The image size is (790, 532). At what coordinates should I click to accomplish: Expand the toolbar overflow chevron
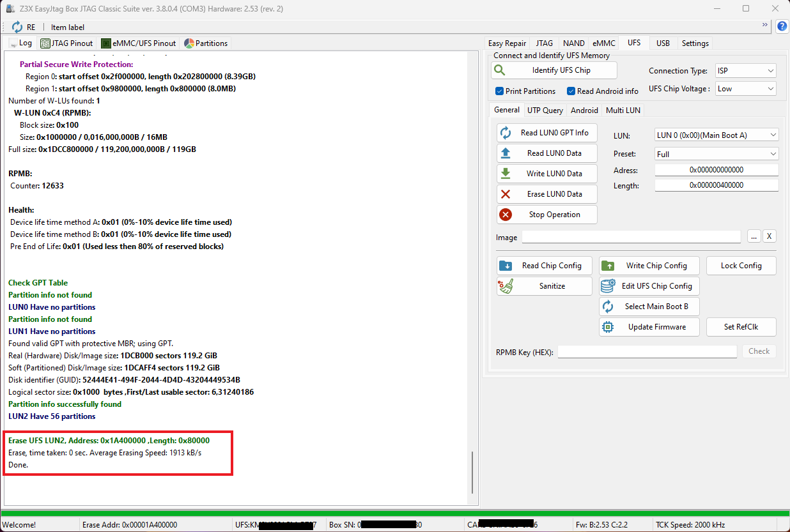click(765, 24)
